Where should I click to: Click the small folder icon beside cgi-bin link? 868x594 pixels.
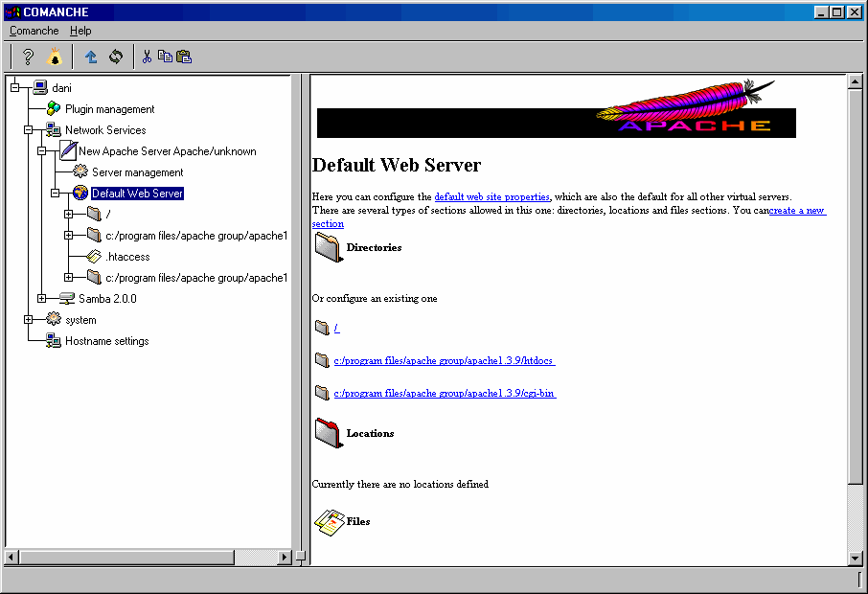tap(322, 393)
